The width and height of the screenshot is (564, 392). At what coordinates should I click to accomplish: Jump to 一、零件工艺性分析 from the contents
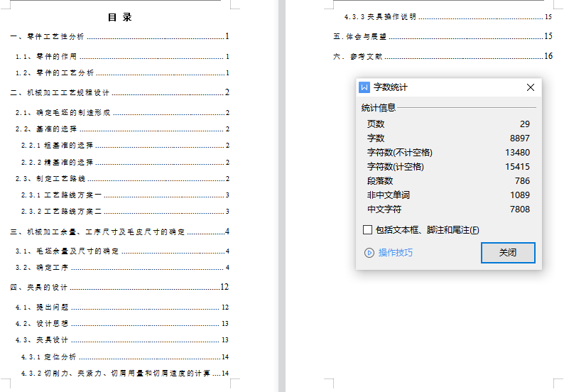coord(47,37)
